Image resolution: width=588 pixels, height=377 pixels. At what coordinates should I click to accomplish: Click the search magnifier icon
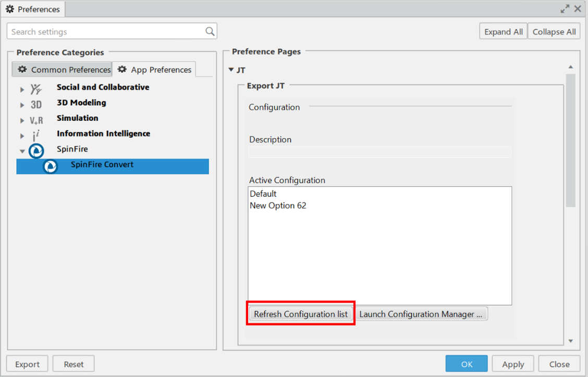[x=210, y=31]
